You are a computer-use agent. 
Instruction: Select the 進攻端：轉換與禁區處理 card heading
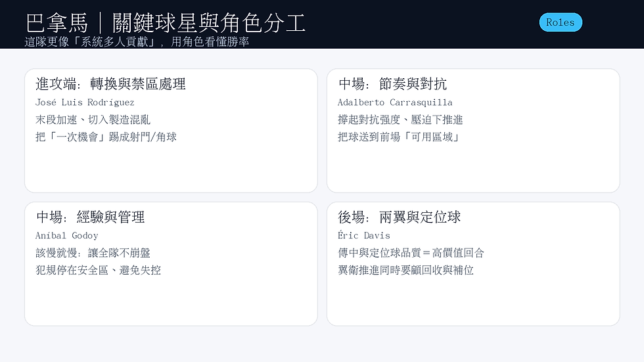tap(110, 83)
